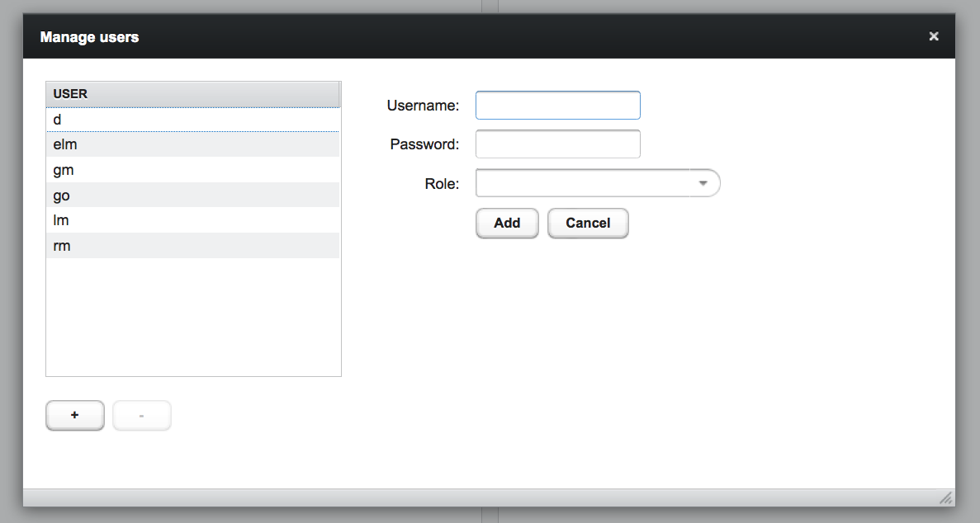Focus the Password text field
The height and width of the screenshot is (523, 980).
pyautogui.click(x=558, y=144)
